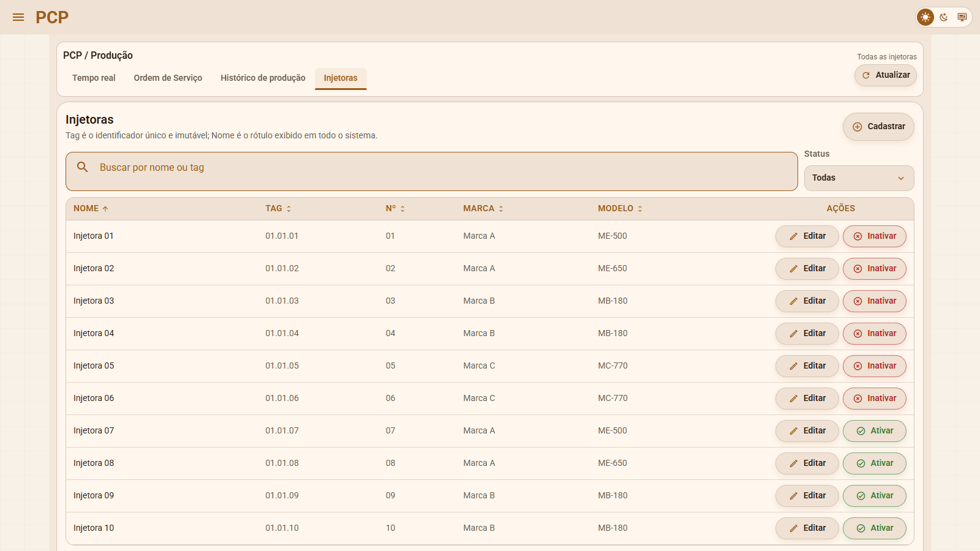Screen dimensions: 980x551
Task: Open the Status dropdown showing Todas
Action: 859,178
